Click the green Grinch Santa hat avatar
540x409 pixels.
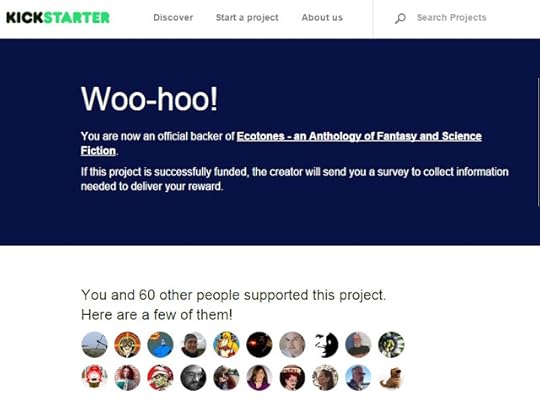pos(160,378)
